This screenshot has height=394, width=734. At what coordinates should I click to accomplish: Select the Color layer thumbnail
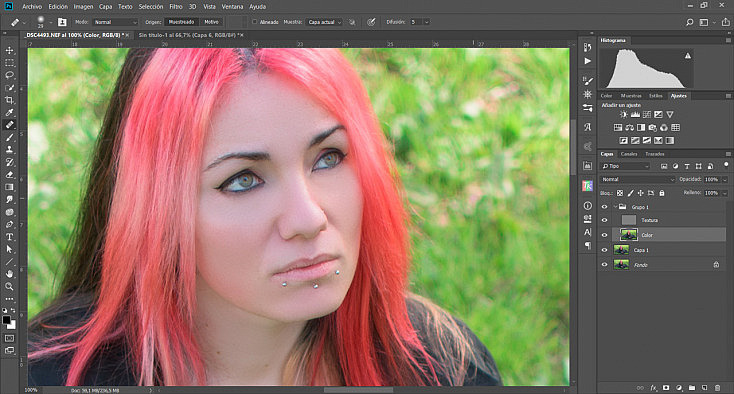[x=628, y=235]
